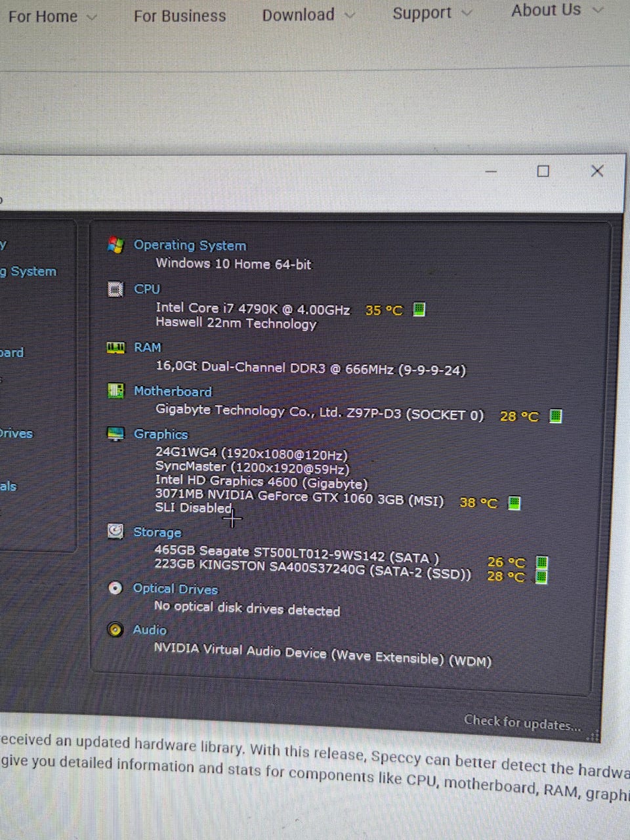This screenshot has width=630, height=840.
Task: Select Operating System item in Speccy sidebar
Action: point(29,271)
